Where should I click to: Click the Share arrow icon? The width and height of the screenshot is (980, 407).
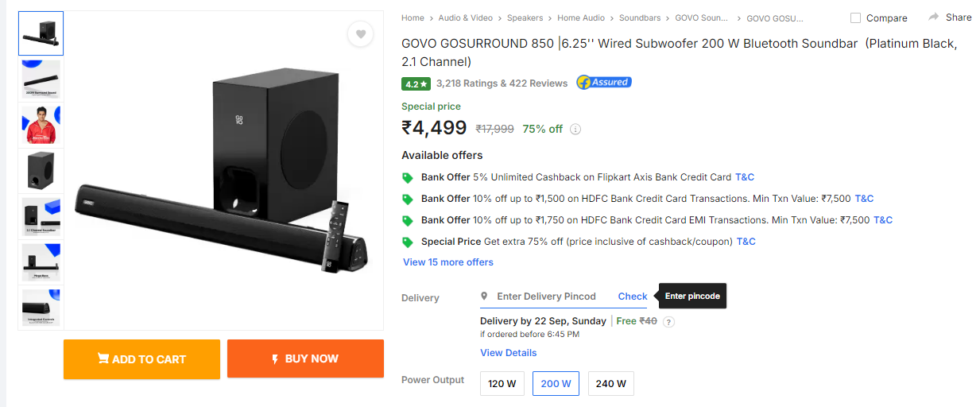(934, 17)
